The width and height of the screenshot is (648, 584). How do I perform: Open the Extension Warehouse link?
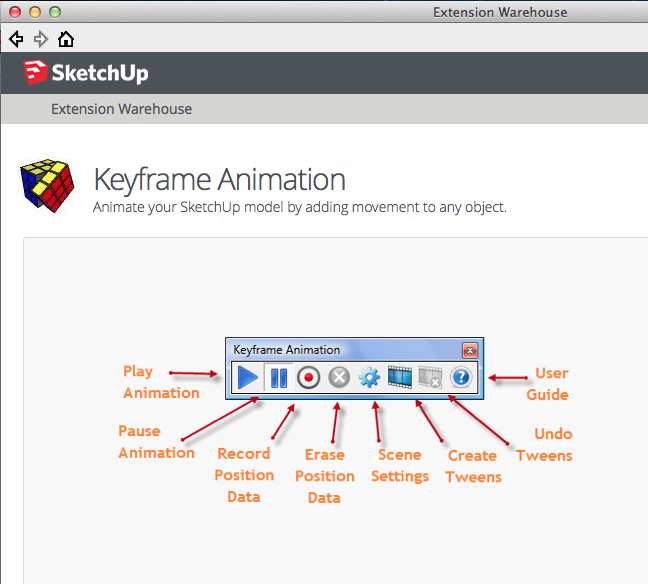[122, 109]
